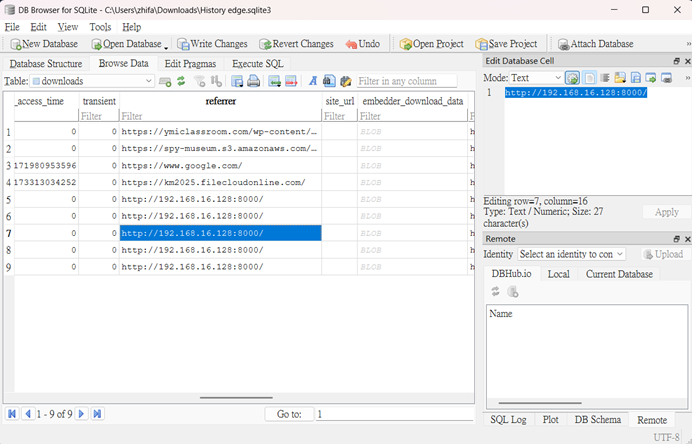Open the Help menu
692x444 pixels.
(132, 27)
